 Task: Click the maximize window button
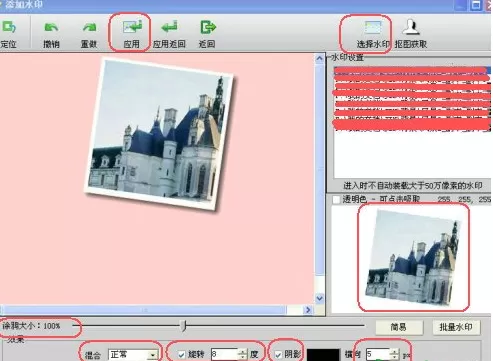(476, 5)
